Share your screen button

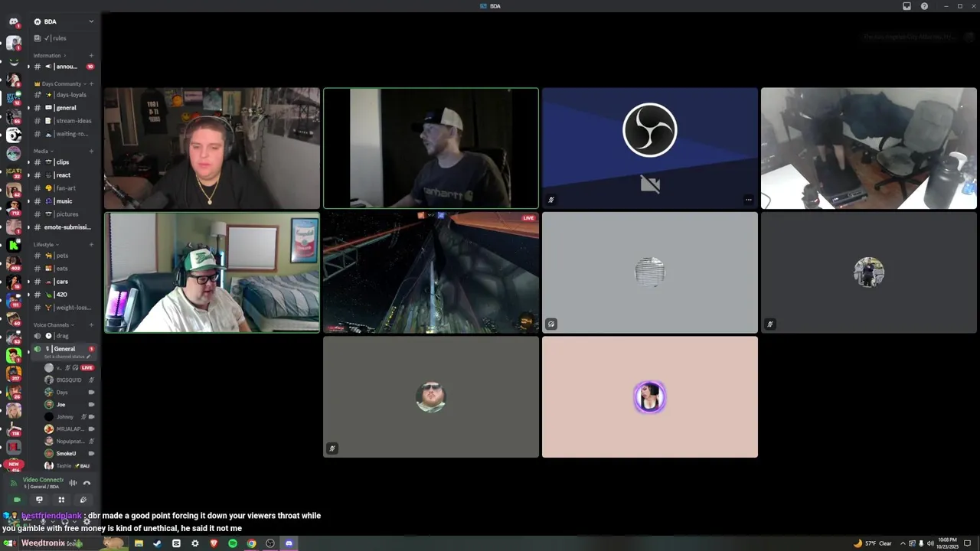point(39,500)
